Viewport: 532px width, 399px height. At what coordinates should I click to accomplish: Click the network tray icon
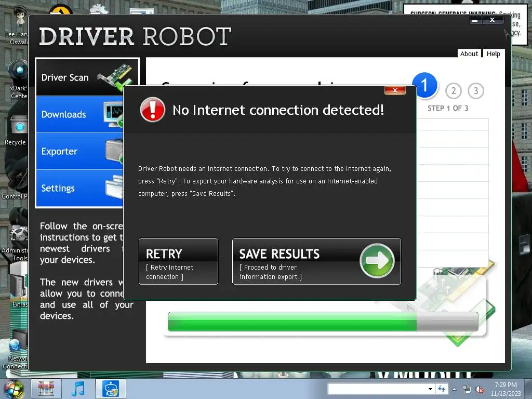tap(467, 390)
